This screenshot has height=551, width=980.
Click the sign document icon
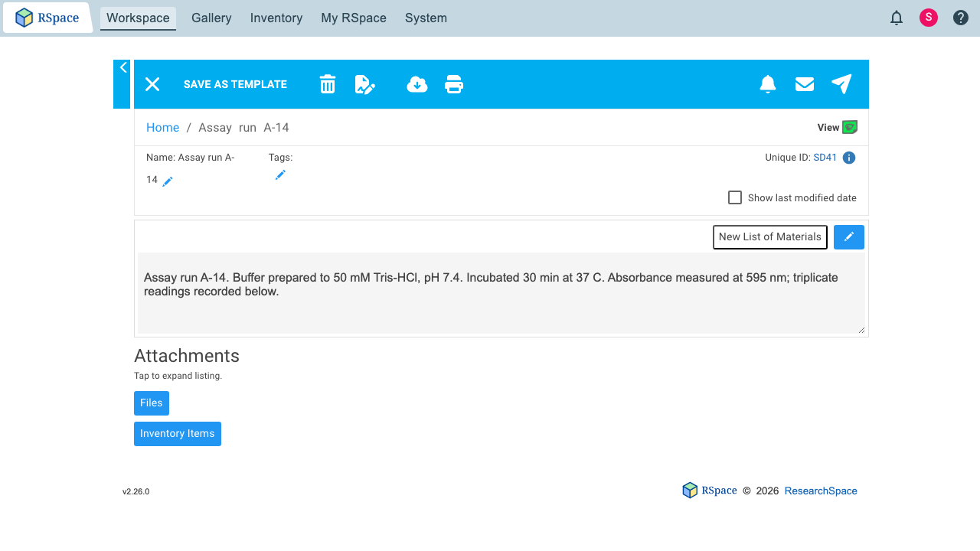365,84
